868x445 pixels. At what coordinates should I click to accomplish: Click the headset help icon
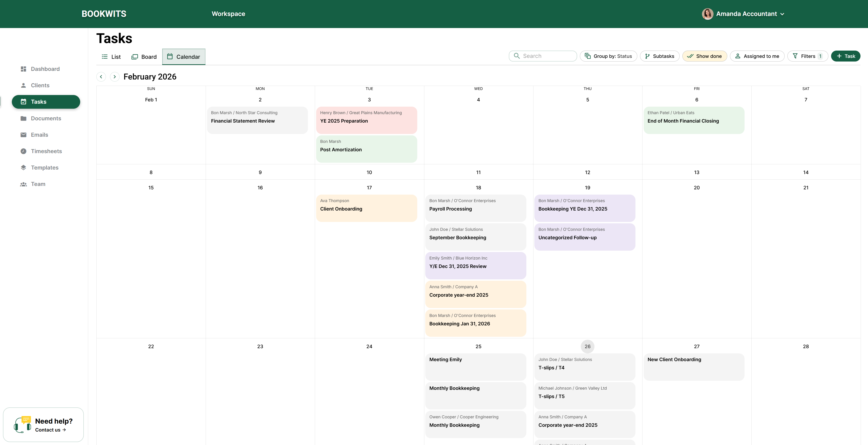(22, 424)
